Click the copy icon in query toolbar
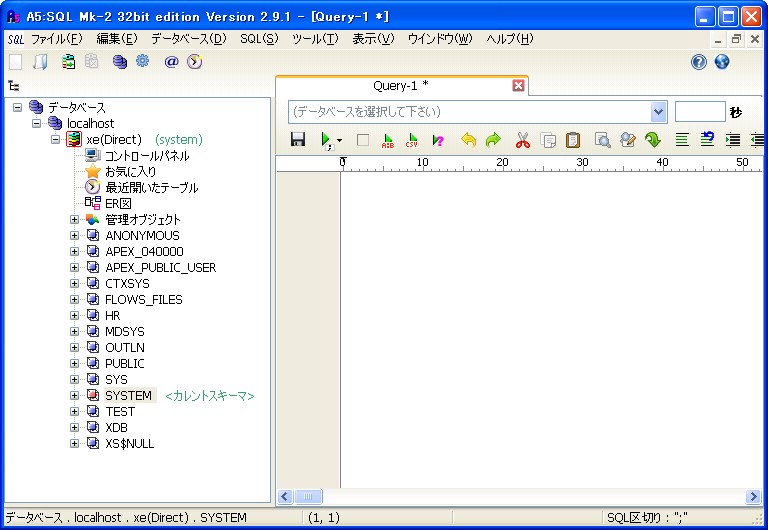This screenshot has width=768, height=530. (x=548, y=140)
